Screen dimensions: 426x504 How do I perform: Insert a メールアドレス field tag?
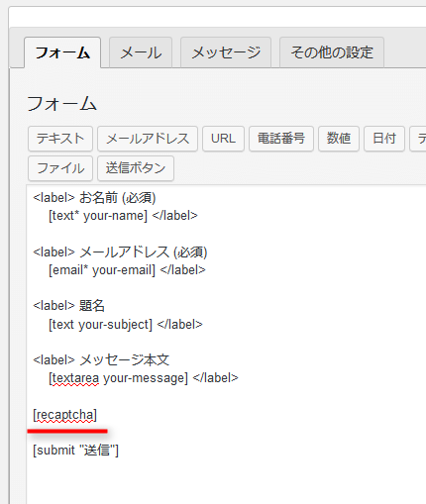(x=148, y=139)
